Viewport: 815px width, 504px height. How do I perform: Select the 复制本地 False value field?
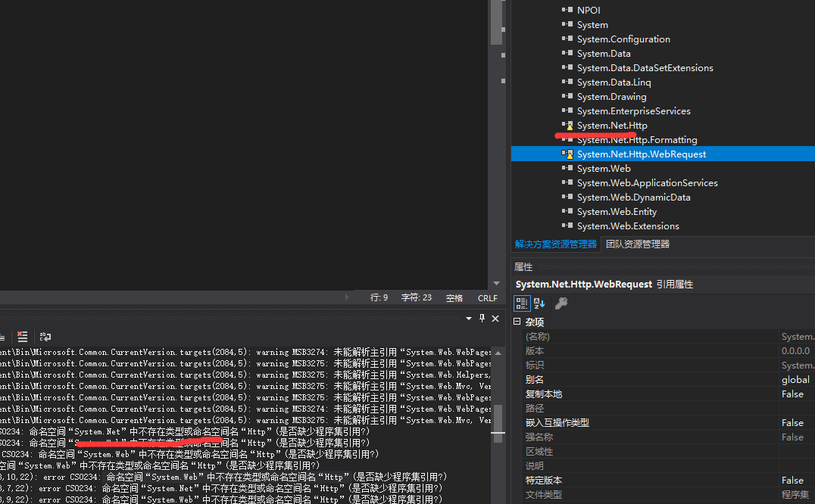click(x=795, y=394)
